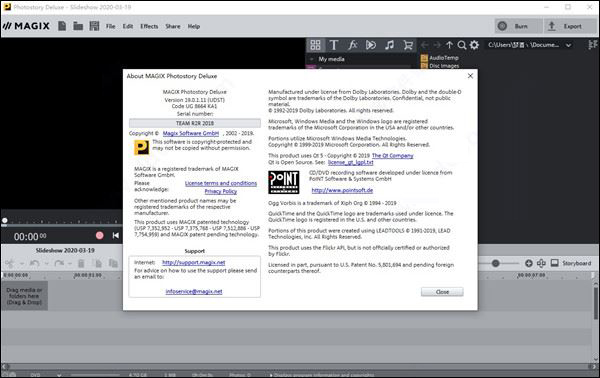Click the TEAM R2R 2018 serial number field
This screenshot has width=600, height=378.
195,123
